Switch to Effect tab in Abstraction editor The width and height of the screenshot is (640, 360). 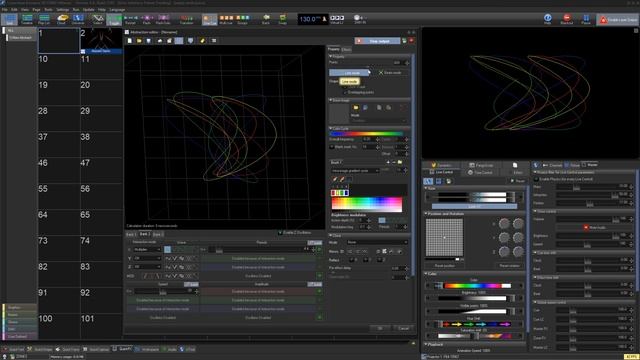(x=346, y=49)
